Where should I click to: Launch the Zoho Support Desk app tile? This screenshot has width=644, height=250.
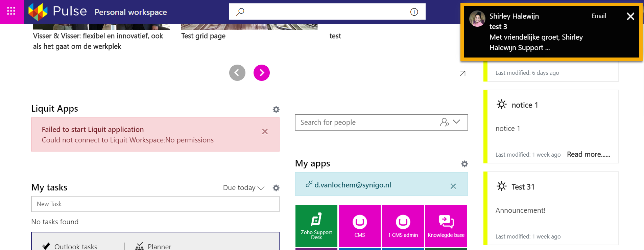pyautogui.click(x=316, y=226)
